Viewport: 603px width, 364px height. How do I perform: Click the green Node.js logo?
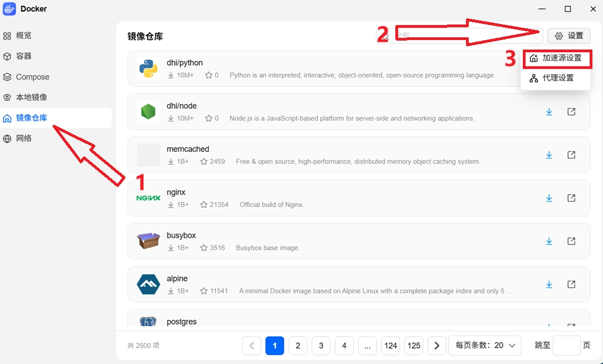point(149,112)
